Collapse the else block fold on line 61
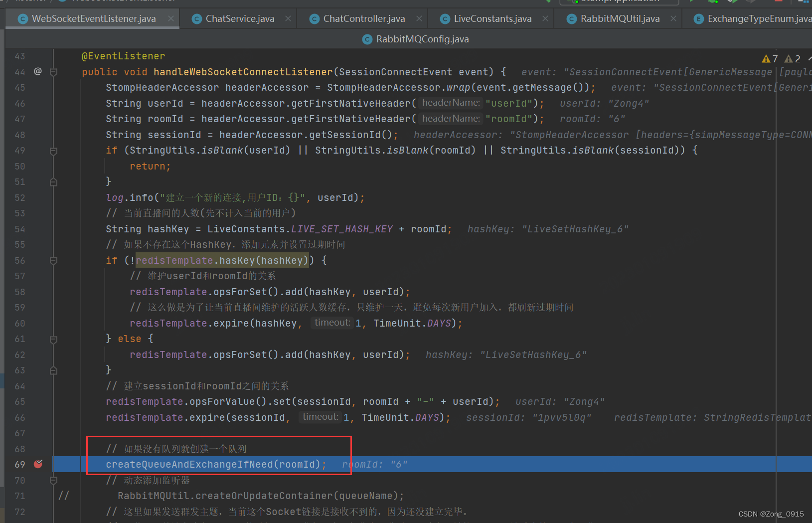The image size is (812, 523). coord(53,339)
